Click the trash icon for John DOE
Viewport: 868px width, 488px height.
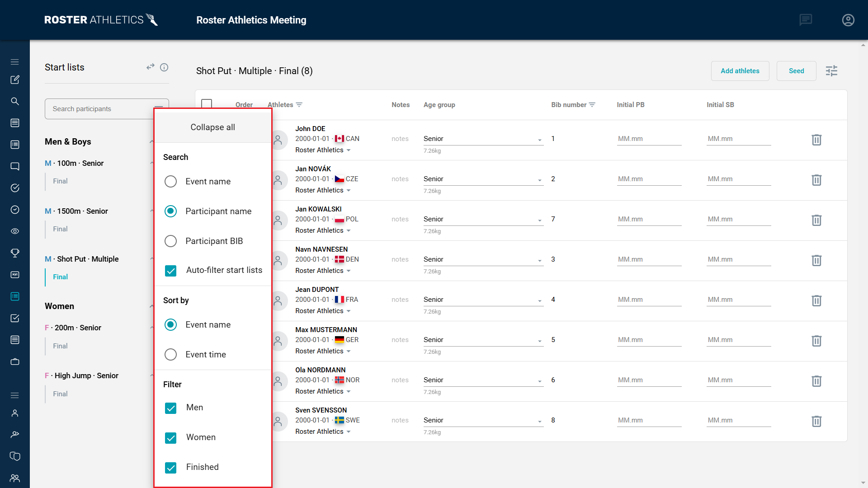(x=816, y=140)
